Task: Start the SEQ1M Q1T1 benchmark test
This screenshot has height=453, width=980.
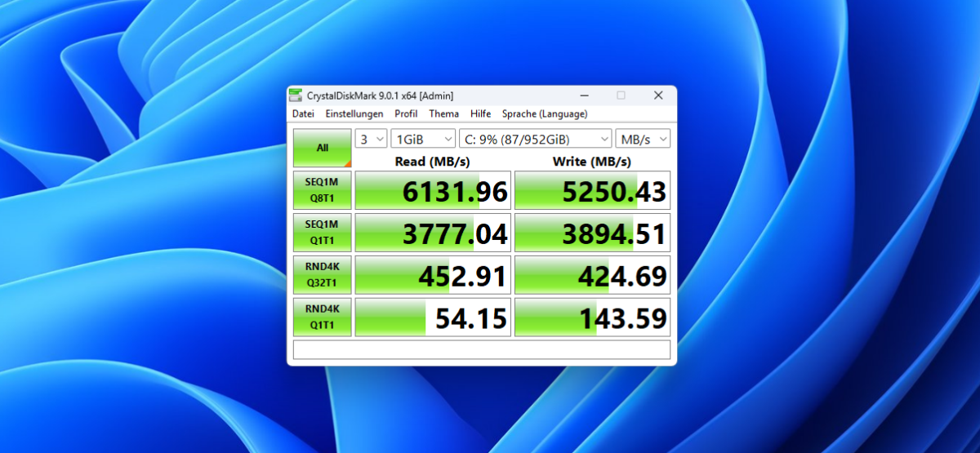Action: [x=323, y=233]
